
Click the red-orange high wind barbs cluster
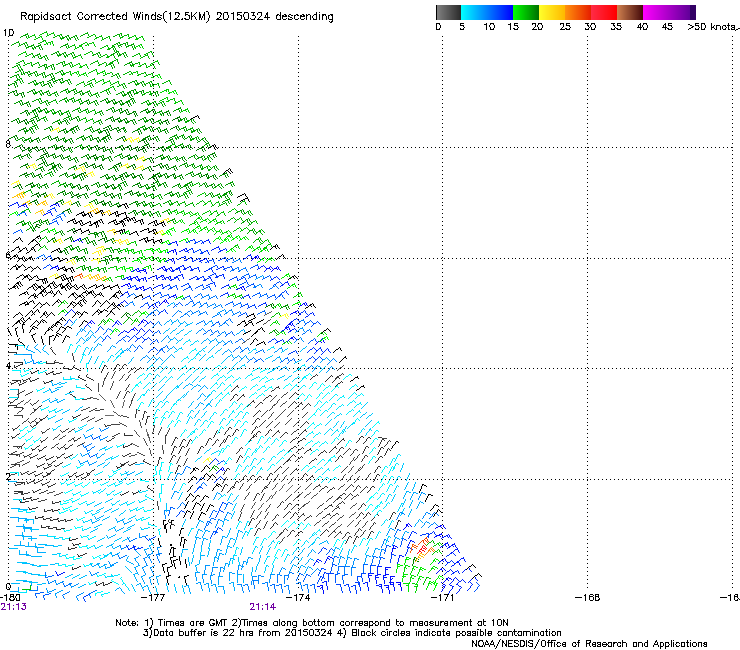click(421, 548)
